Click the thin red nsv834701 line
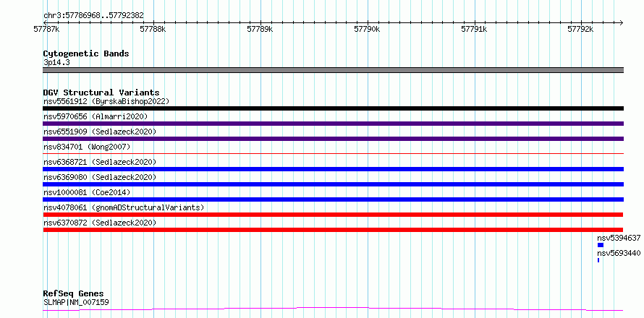The image size is (644, 318). pos(333,153)
